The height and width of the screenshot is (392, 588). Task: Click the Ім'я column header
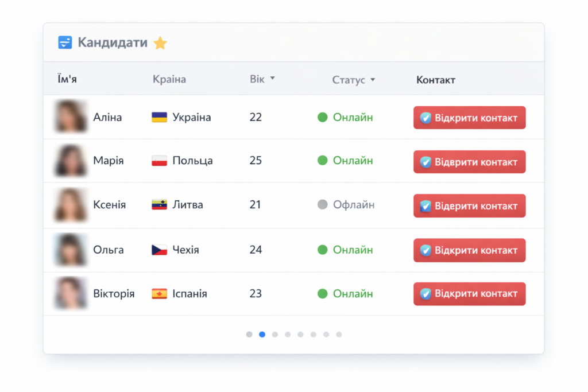[x=67, y=79]
